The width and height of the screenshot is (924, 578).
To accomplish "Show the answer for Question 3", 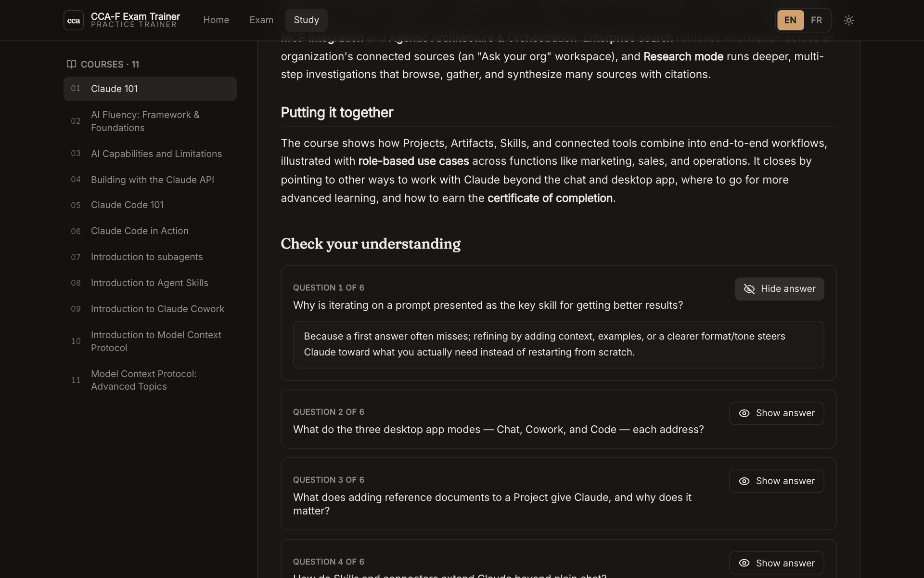I will click(776, 481).
